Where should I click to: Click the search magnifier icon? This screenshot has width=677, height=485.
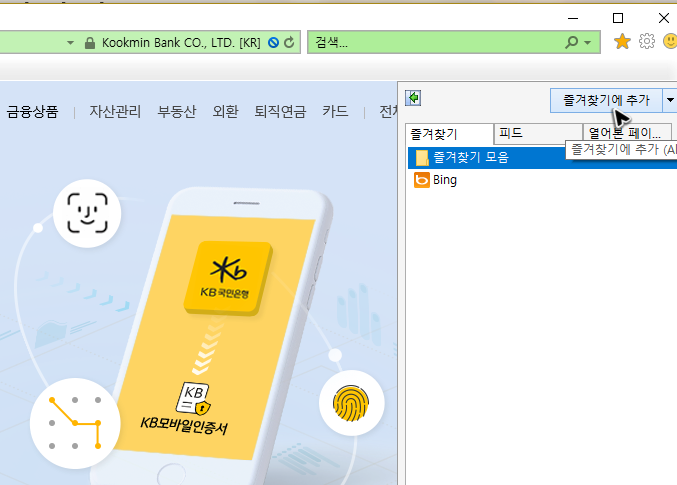click(x=571, y=42)
